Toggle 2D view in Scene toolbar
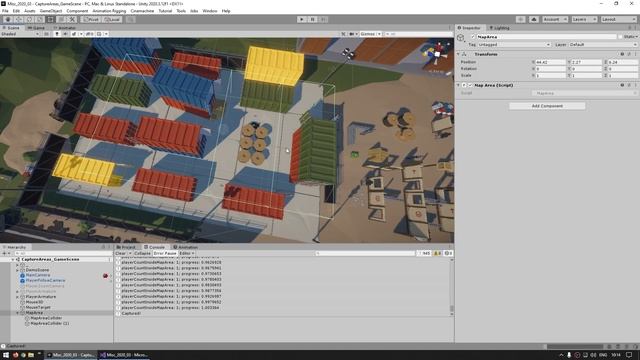 (46, 34)
